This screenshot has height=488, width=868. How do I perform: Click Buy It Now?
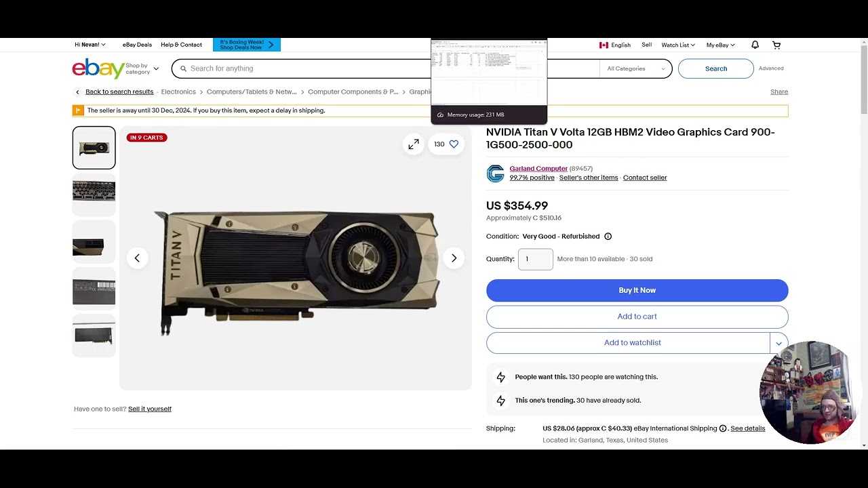tap(637, 290)
